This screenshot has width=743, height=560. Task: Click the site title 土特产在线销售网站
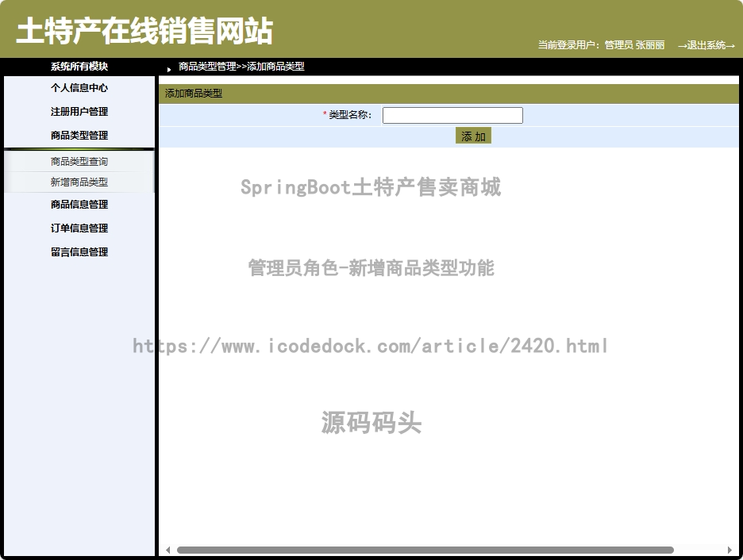click(x=144, y=31)
